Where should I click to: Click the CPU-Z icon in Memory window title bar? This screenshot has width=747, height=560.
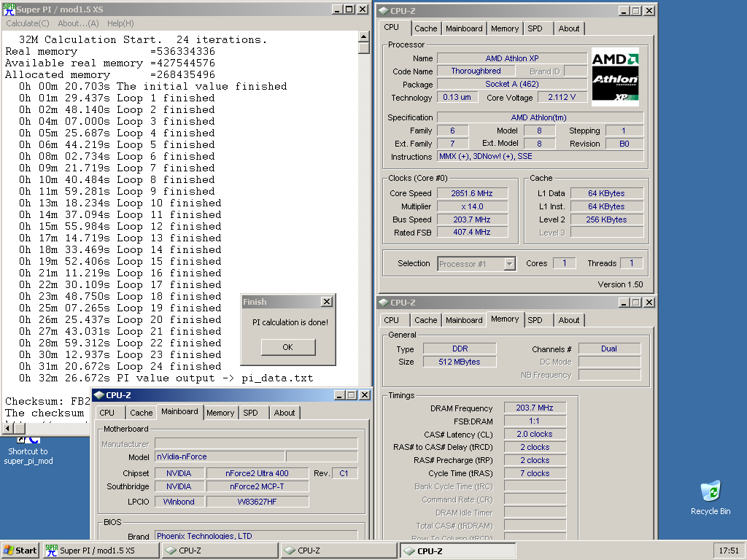(x=384, y=303)
